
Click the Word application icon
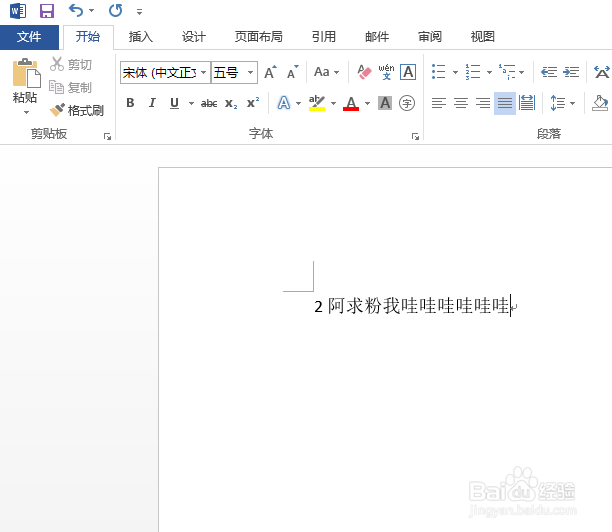(x=18, y=11)
